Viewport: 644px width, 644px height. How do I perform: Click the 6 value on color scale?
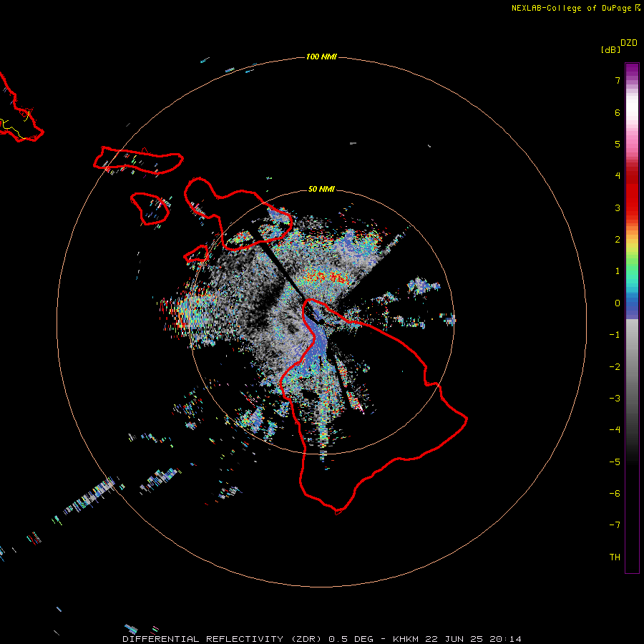(618, 112)
